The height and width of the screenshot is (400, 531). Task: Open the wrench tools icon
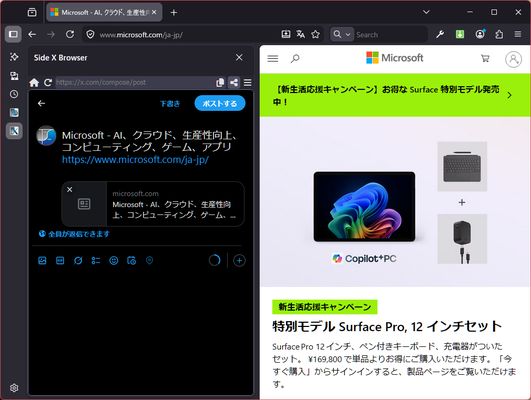[x=440, y=34]
